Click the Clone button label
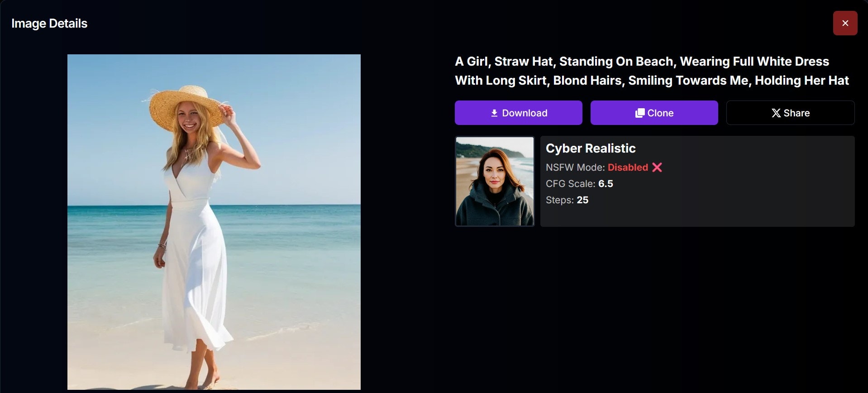 (660, 113)
